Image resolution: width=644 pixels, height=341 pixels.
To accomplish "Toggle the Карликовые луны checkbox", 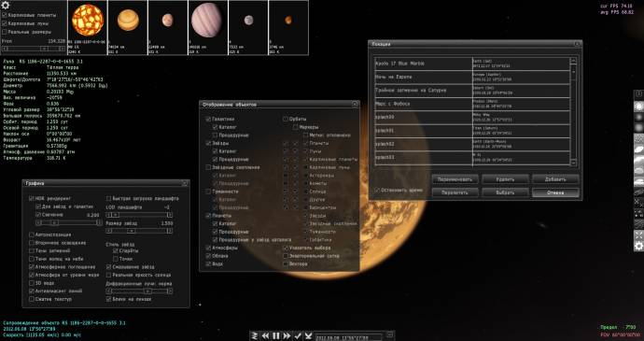I will [x=5, y=23].
